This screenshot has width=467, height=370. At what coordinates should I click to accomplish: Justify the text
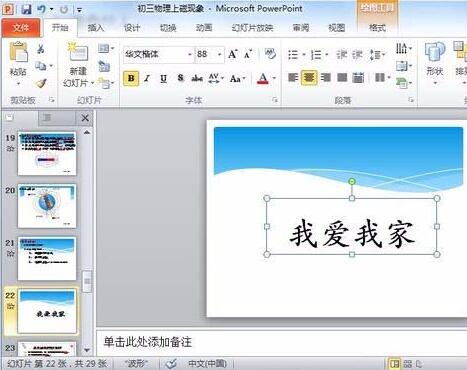coord(342,78)
